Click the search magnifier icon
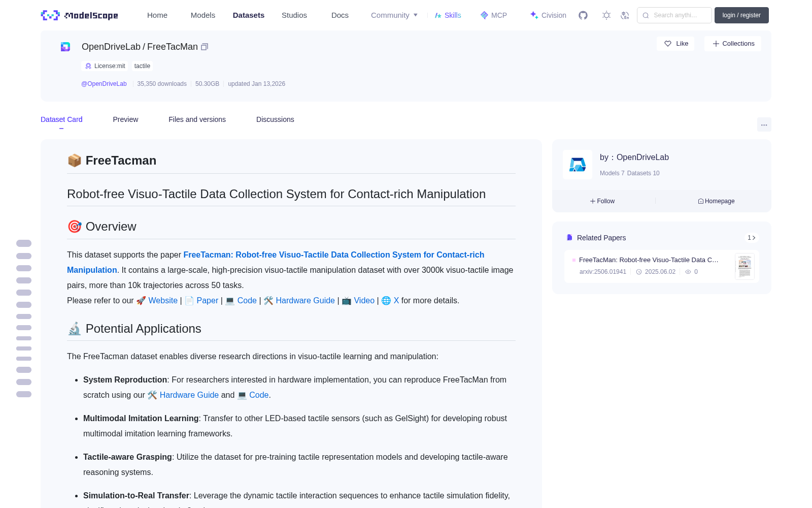 tap(646, 15)
